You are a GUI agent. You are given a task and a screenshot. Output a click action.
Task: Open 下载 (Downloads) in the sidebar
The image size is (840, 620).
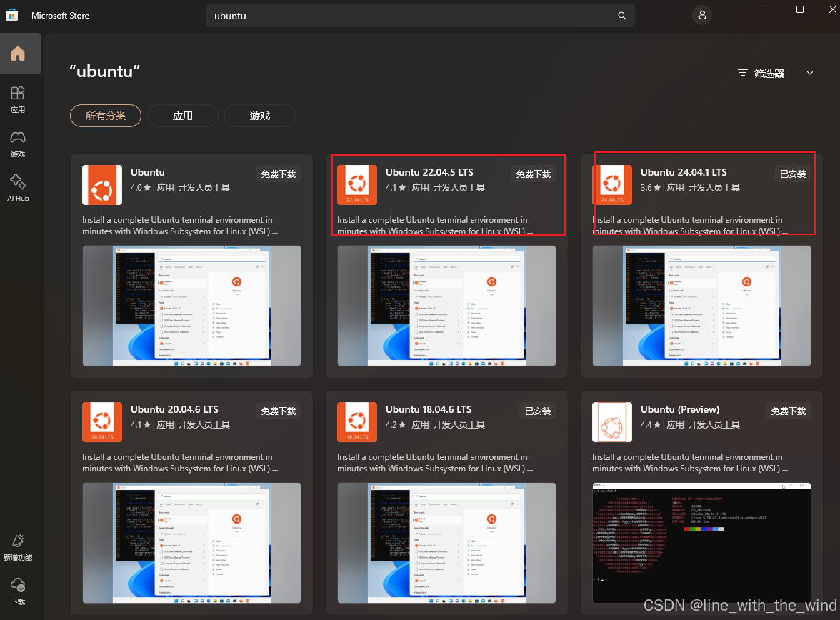[18, 591]
